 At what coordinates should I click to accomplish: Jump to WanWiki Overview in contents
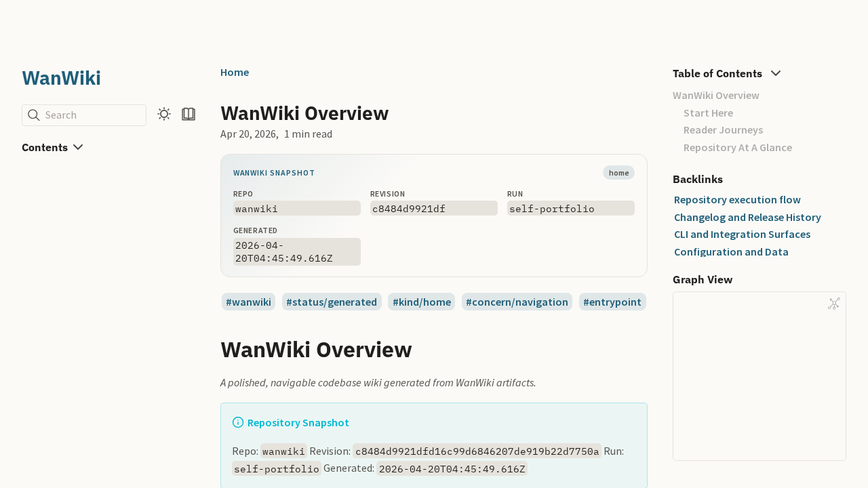click(716, 96)
